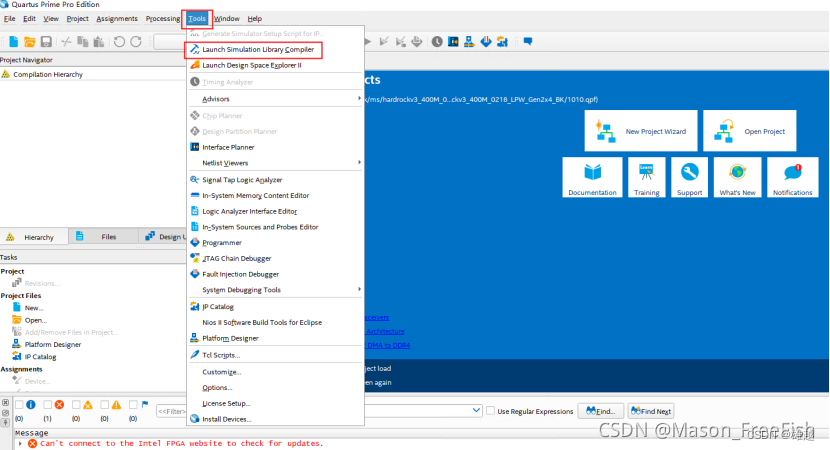Click the Paste toolbar icon
The image size is (830, 450).
pyautogui.click(x=99, y=41)
